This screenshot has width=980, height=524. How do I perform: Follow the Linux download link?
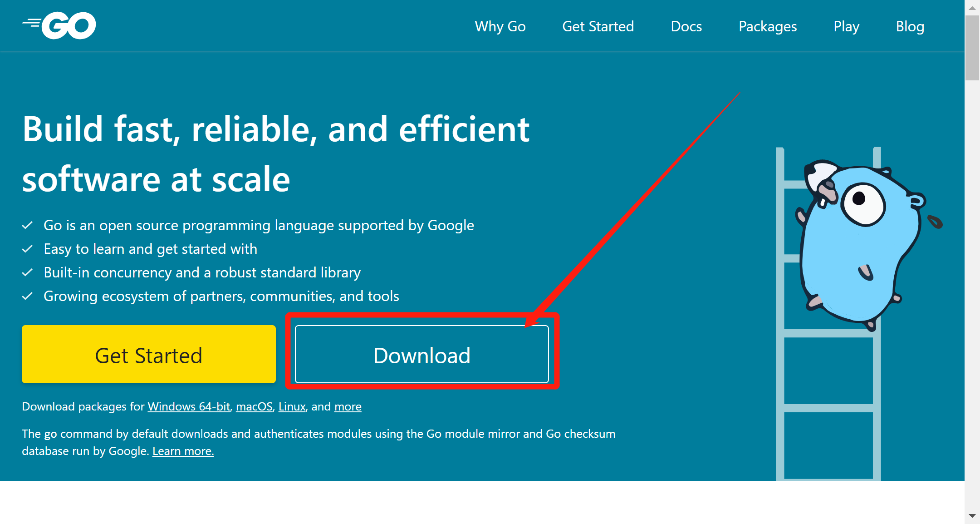click(292, 406)
